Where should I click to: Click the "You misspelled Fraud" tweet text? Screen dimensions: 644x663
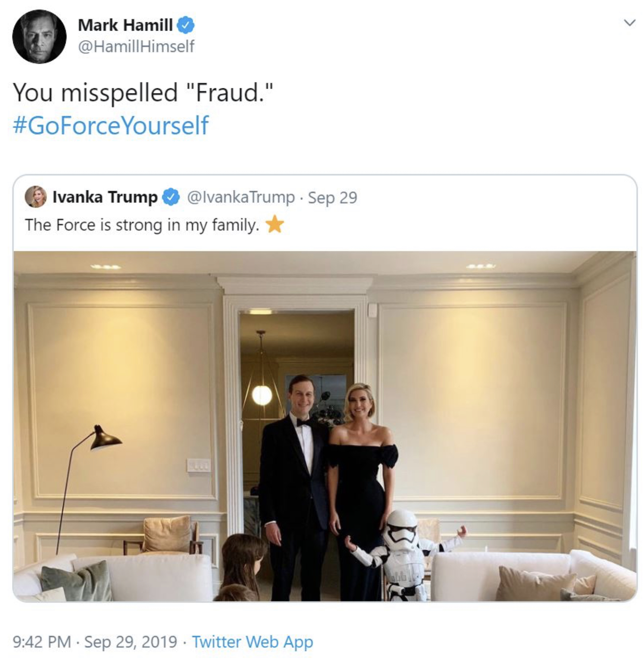[x=143, y=93]
